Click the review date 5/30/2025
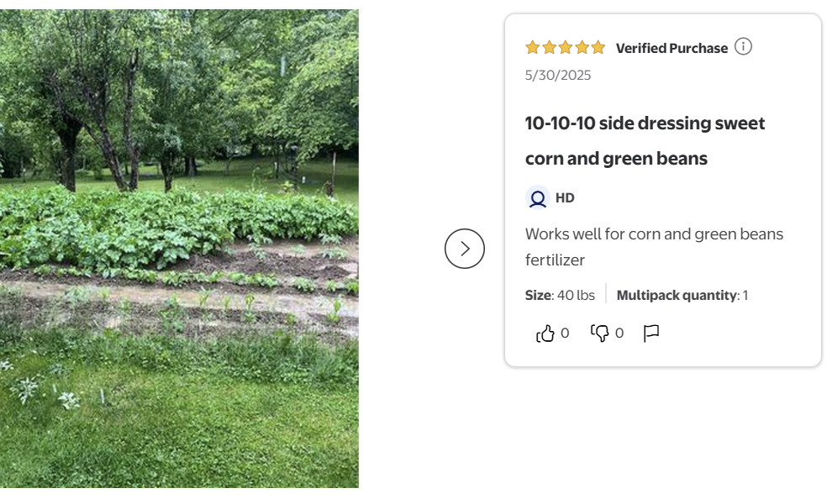Image resolution: width=832 pixels, height=504 pixels. pos(558,76)
